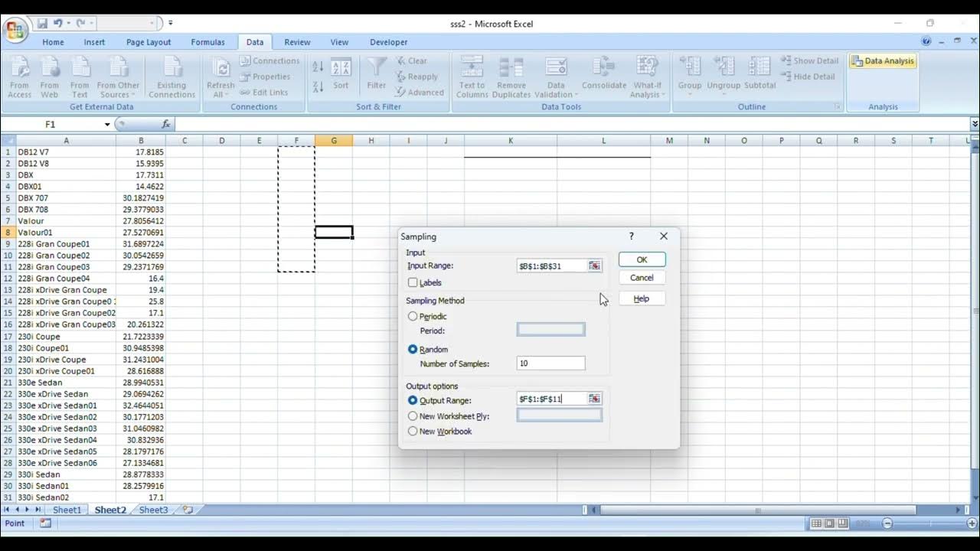
Task: Click Sort A to Z icon
Action: [318, 67]
